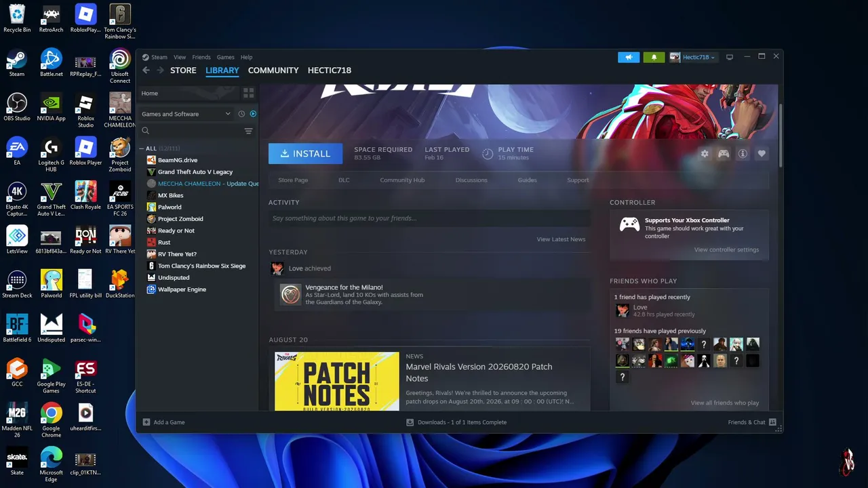Open the Steam menu
Viewport: 868px width, 488px height.
159,57
